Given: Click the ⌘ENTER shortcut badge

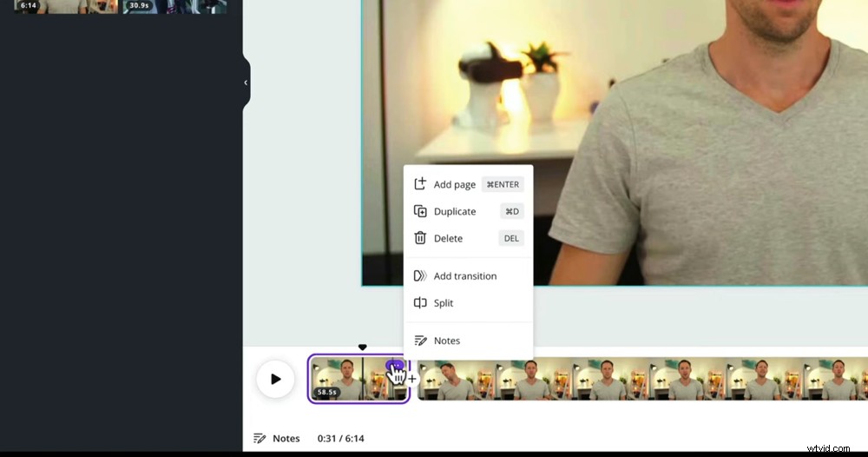Looking at the screenshot, I should (503, 184).
